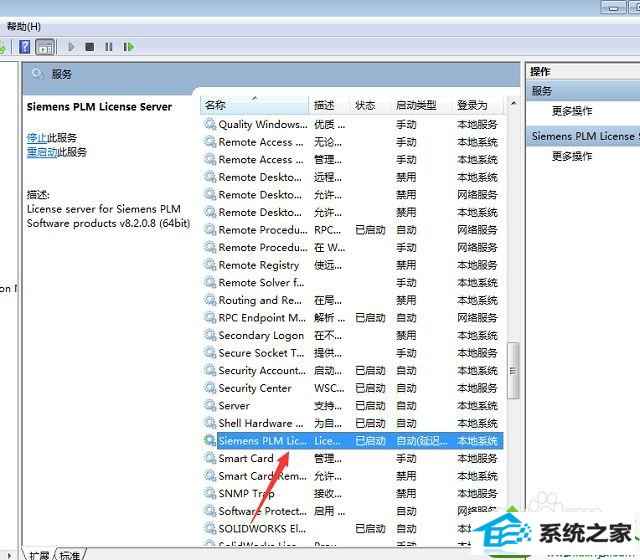
Task: Click the Start Service play icon
Action: click(x=71, y=47)
